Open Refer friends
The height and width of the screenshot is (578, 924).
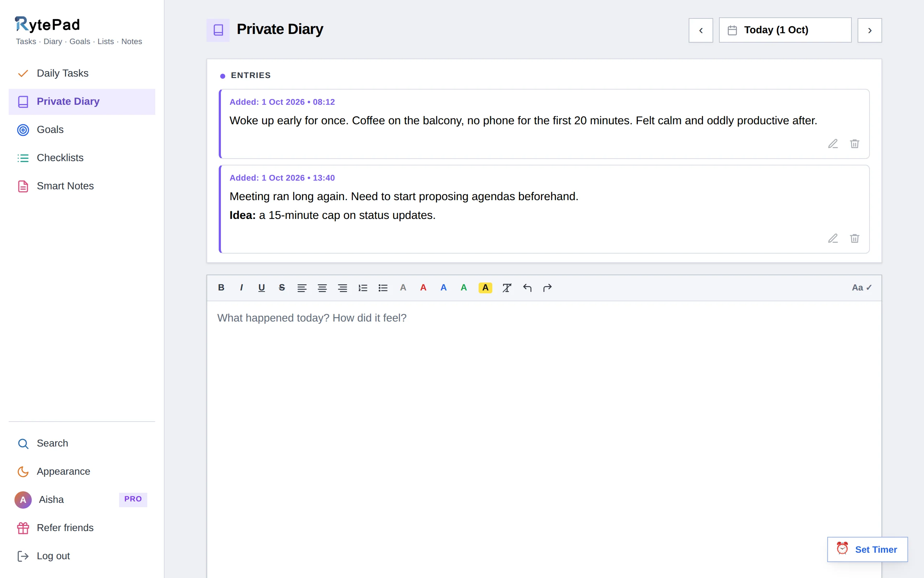pyautogui.click(x=82, y=528)
